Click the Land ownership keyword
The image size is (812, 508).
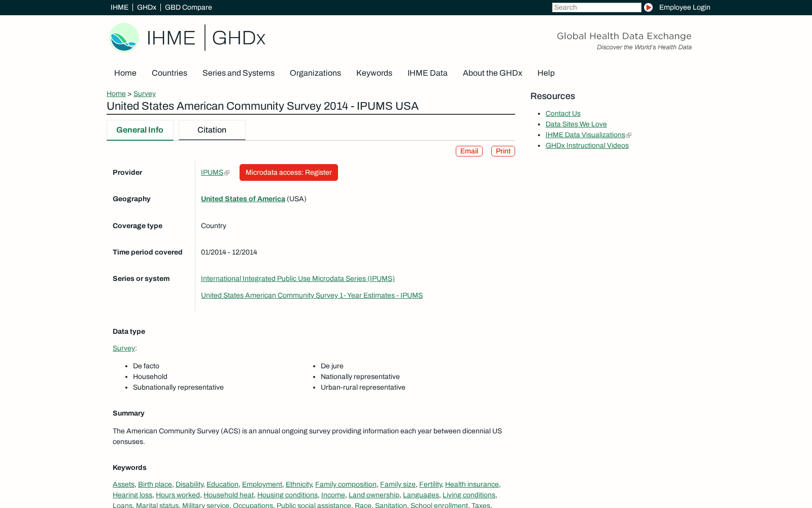374,495
